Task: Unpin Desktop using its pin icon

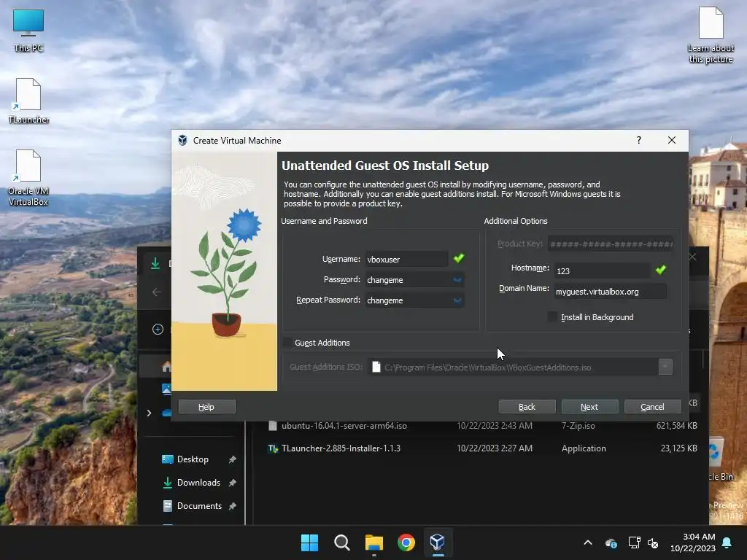Action: coord(233,459)
